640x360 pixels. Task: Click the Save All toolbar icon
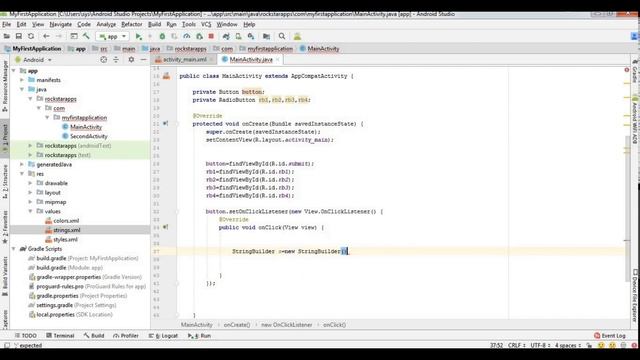point(19,36)
